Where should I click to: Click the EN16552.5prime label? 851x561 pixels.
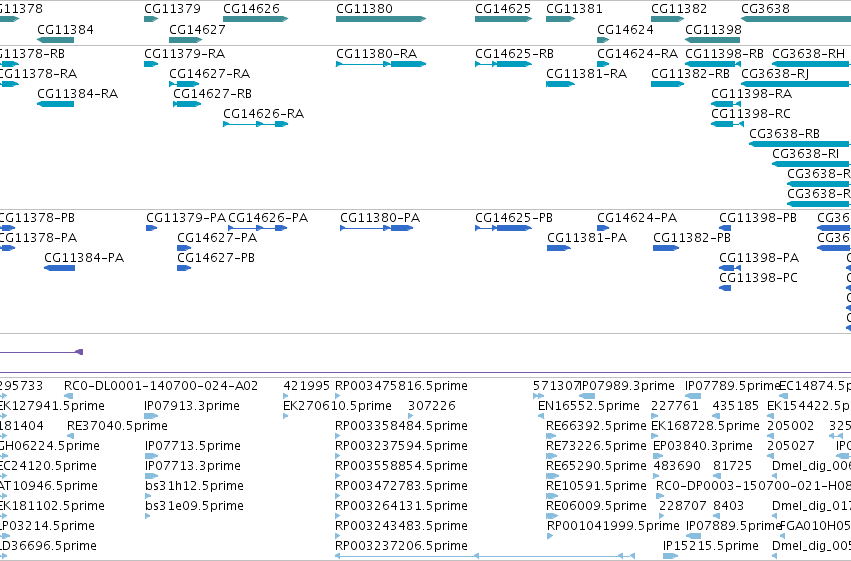589,406
